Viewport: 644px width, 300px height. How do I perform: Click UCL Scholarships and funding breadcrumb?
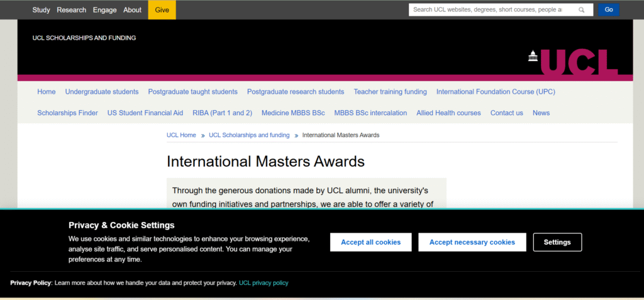coord(249,135)
